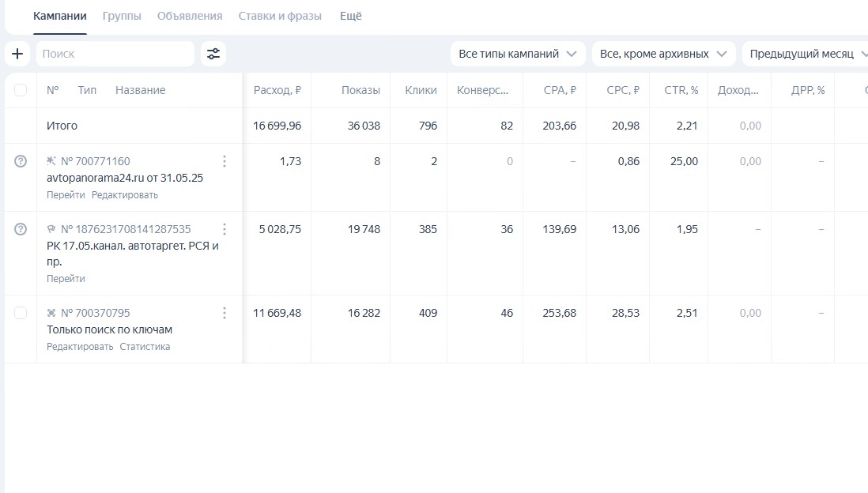Click Редактировать link under avtopanorama24.ru campaign
The image size is (868, 493).
[125, 195]
